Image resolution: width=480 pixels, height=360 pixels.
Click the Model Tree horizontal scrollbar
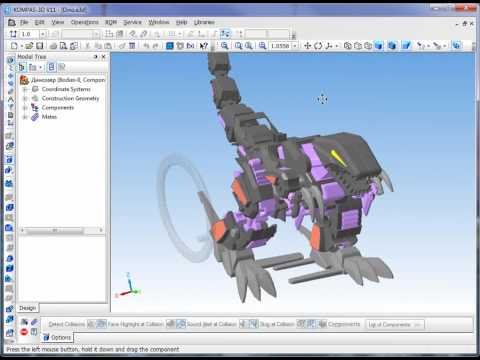coord(62,230)
